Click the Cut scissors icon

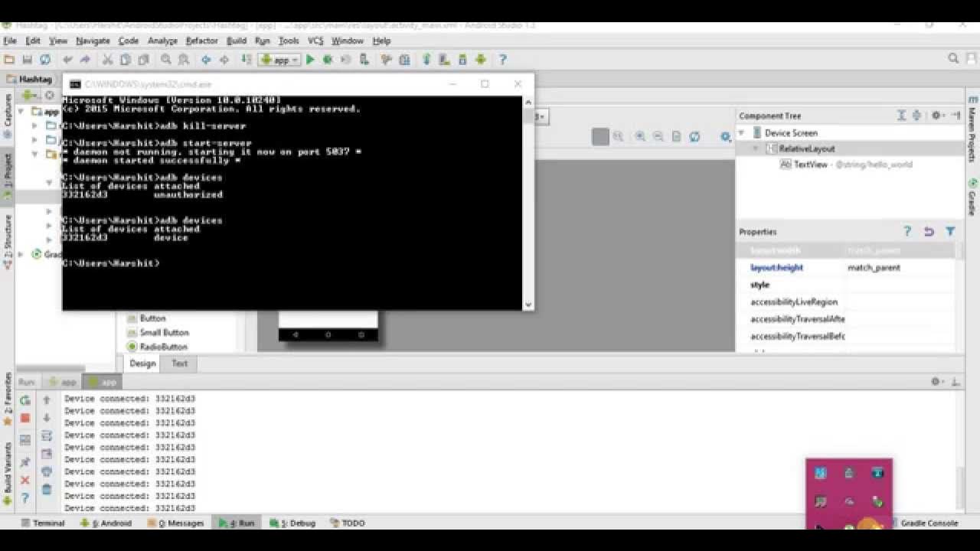click(x=107, y=59)
